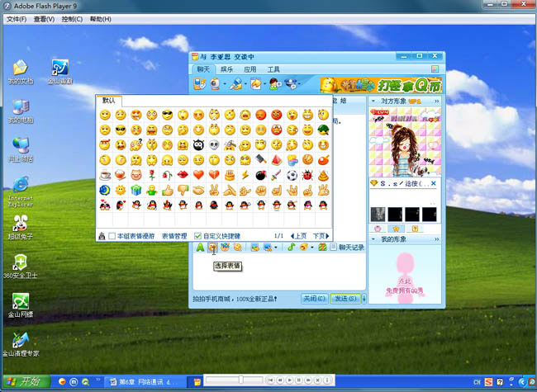Pick the green turtle emoticon
Image resolution: width=537 pixels, height=392 pixels.
coord(323,130)
